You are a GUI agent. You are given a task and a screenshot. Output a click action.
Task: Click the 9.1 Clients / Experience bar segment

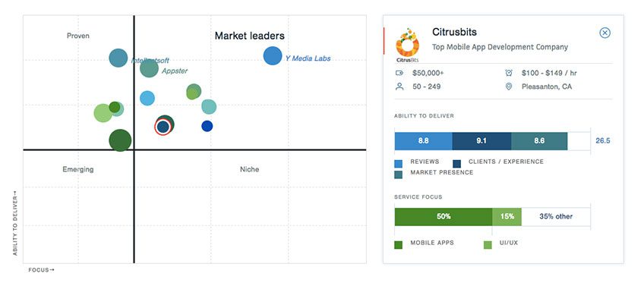[481, 141]
